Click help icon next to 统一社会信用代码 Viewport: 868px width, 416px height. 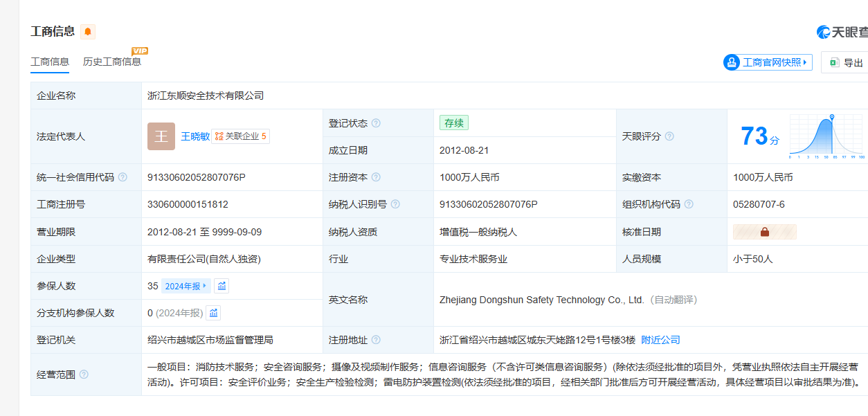[123, 177]
